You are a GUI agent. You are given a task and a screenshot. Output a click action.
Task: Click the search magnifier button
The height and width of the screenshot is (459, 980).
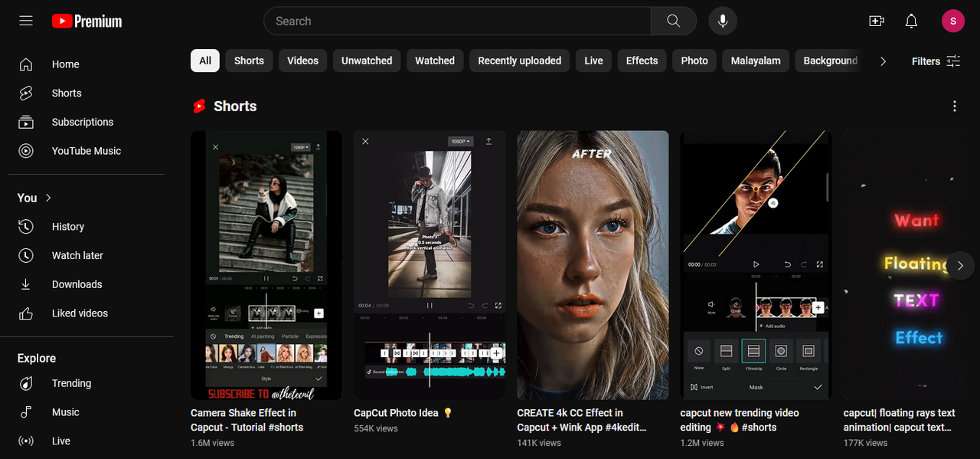[673, 21]
